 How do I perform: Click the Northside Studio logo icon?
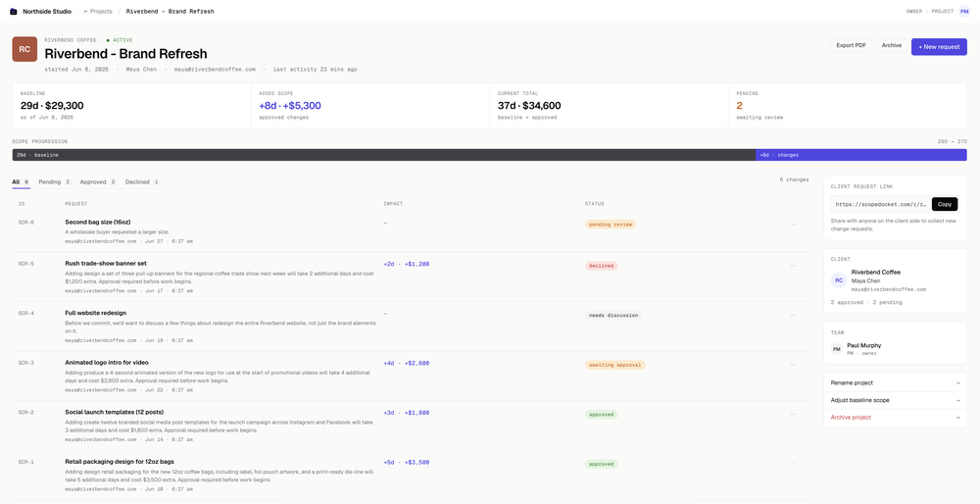click(14, 11)
